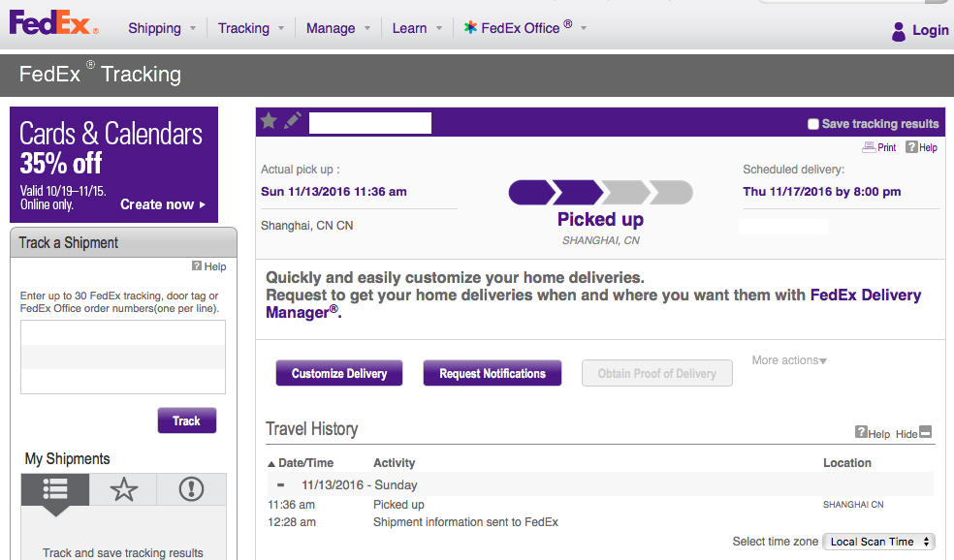Viewport: 954px width, 560px height.
Task: Click the Print printer icon
Action: [869, 147]
